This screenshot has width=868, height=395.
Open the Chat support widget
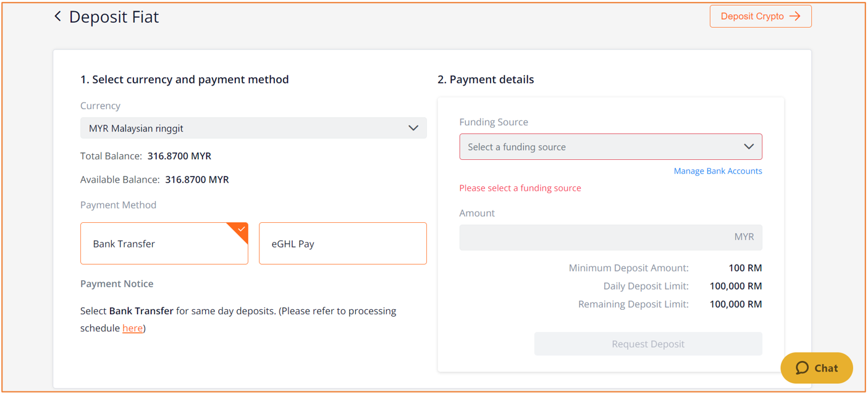(x=817, y=368)
